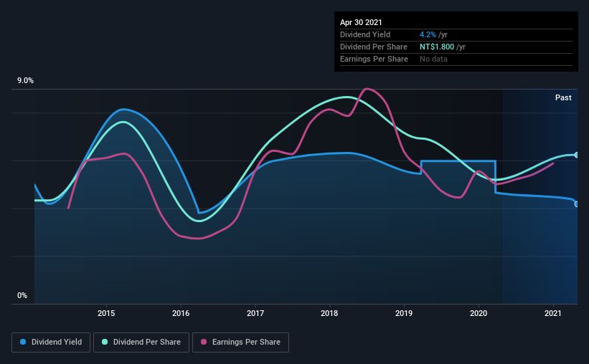
Task: Click the 2016 x-axis label
Action: tap(181, 313)
